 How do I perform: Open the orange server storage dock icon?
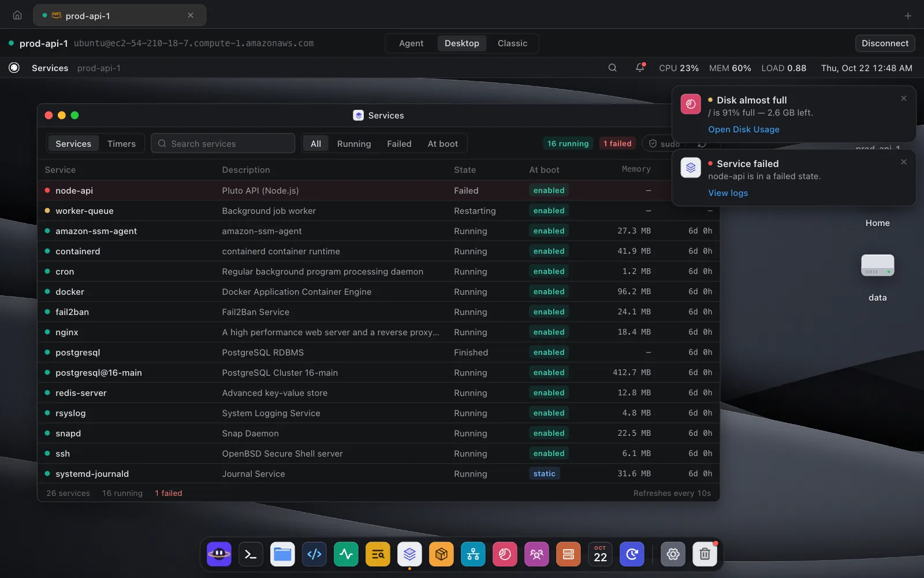click(568, 554)
